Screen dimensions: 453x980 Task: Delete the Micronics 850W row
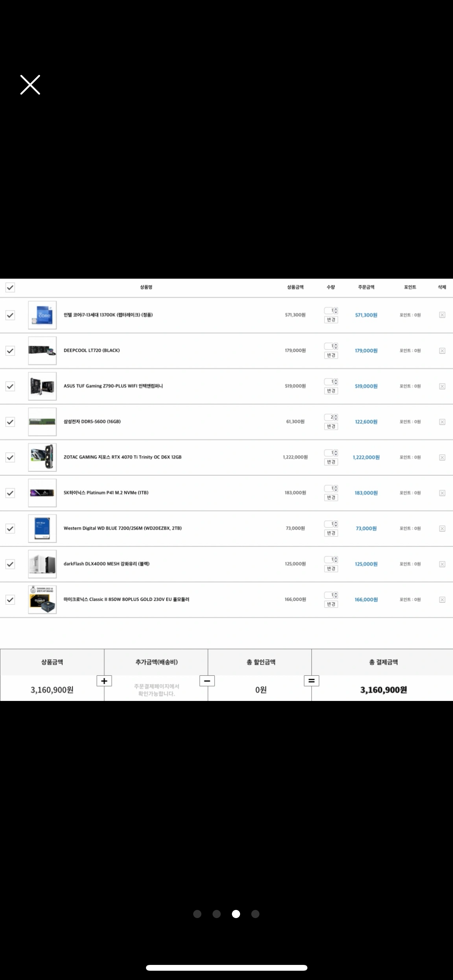[442, 600]
